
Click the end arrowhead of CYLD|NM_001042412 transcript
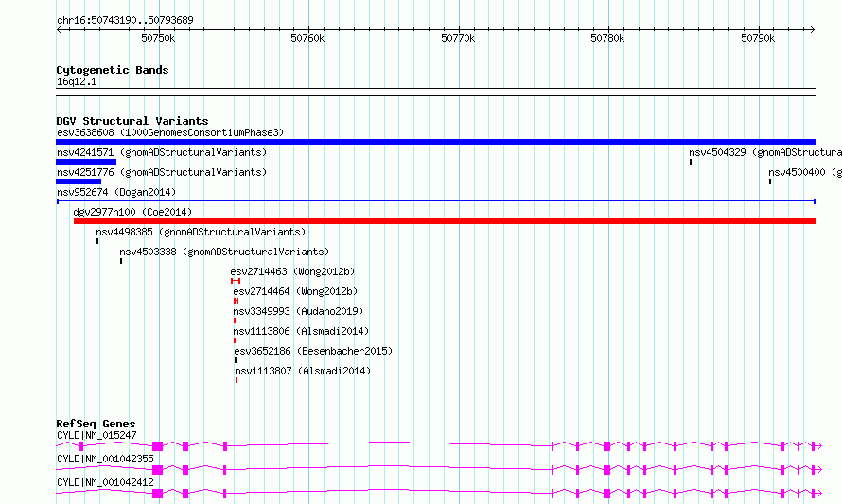tap(819, 494)
